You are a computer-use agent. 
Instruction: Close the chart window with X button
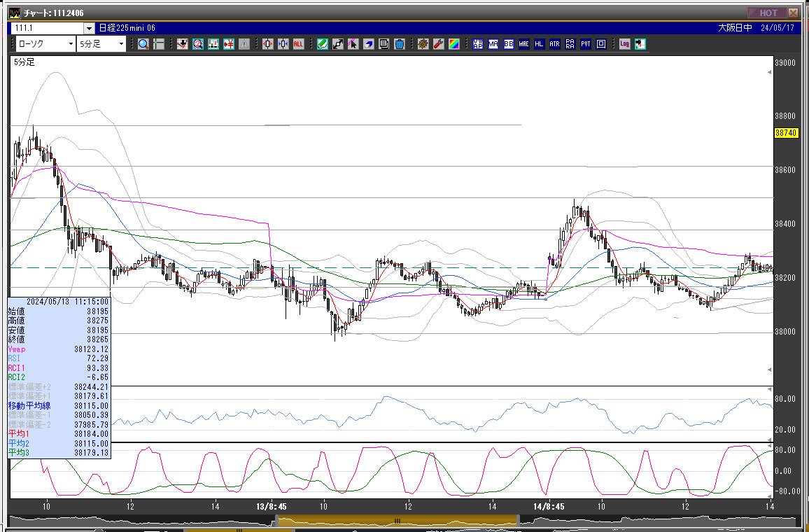[x=793, y=13]
